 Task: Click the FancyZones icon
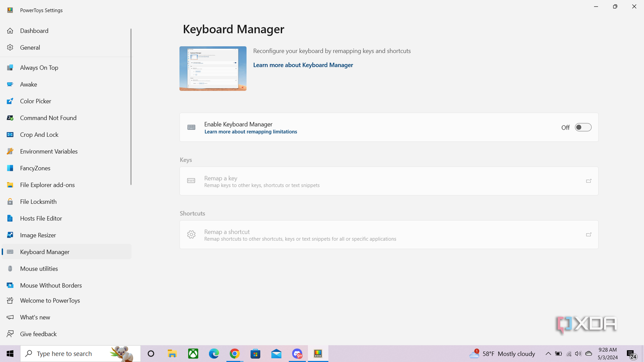10,168
